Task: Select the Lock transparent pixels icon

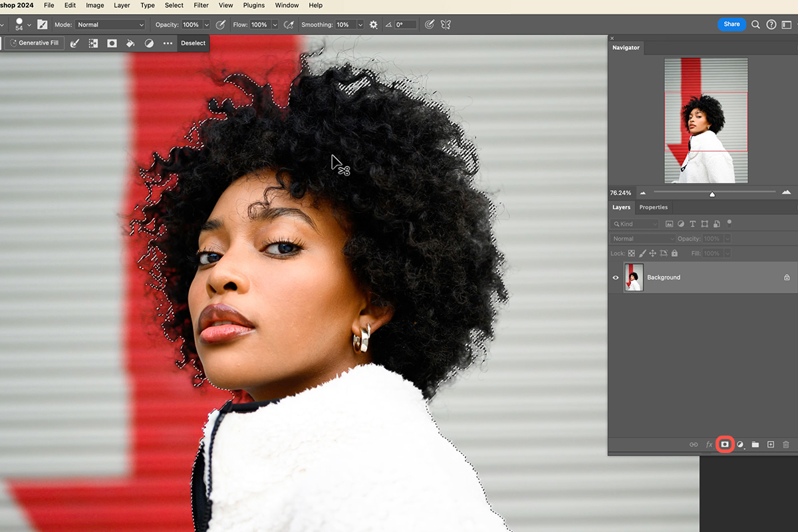Action: point(631,253)
